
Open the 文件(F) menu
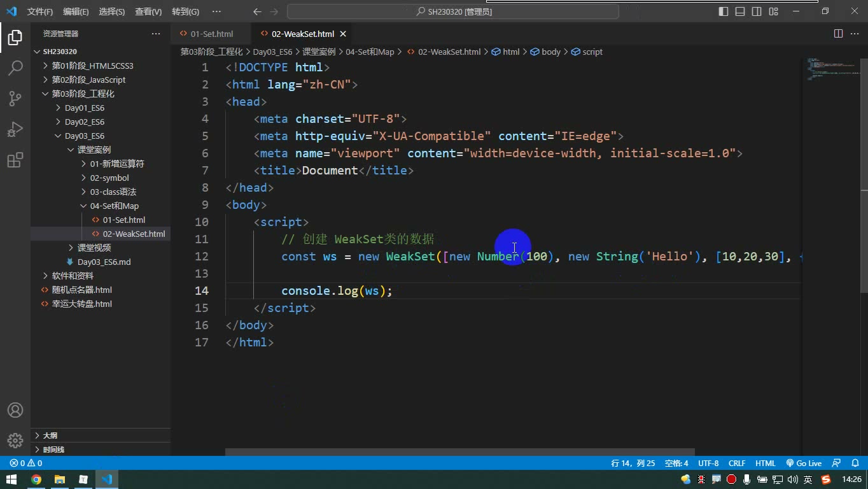pyautogui.click(x=40, y=11)
